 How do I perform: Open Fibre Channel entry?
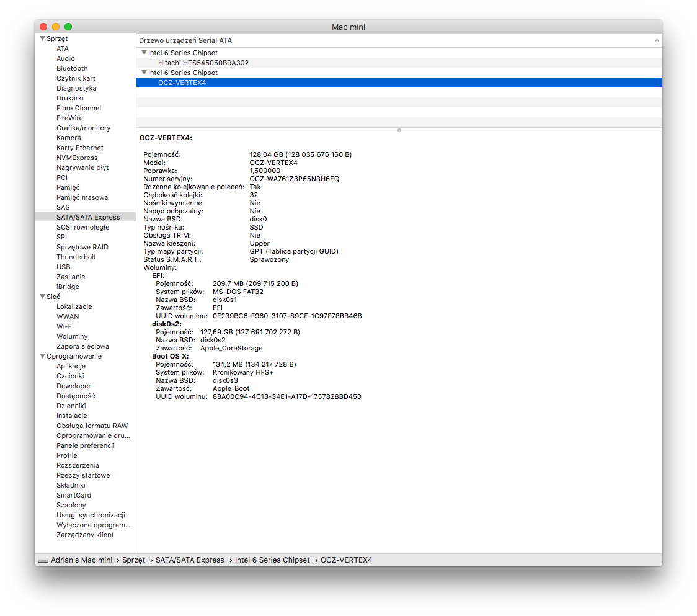pyautogui.click(x=79, y=108)
